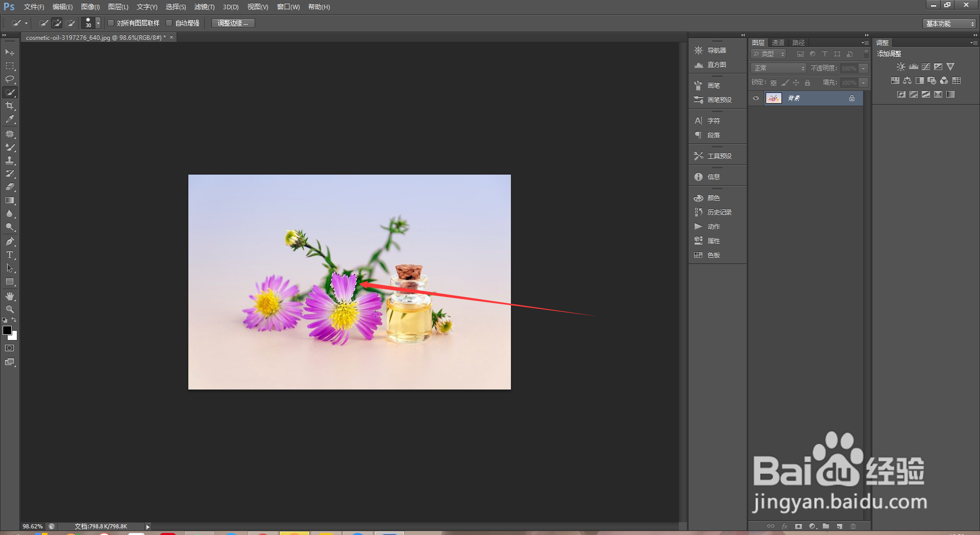Image resolution: width=980 pixels, height=535 pixels.
Task: Open the 滤镜(T) menu
Action: 204,7
